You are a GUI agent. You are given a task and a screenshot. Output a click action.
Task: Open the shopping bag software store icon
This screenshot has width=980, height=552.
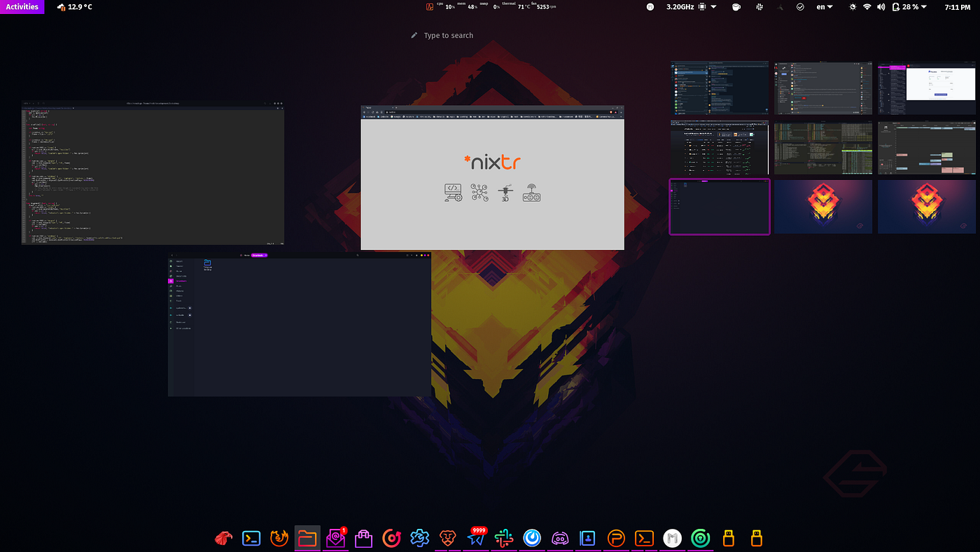point(363,538)
